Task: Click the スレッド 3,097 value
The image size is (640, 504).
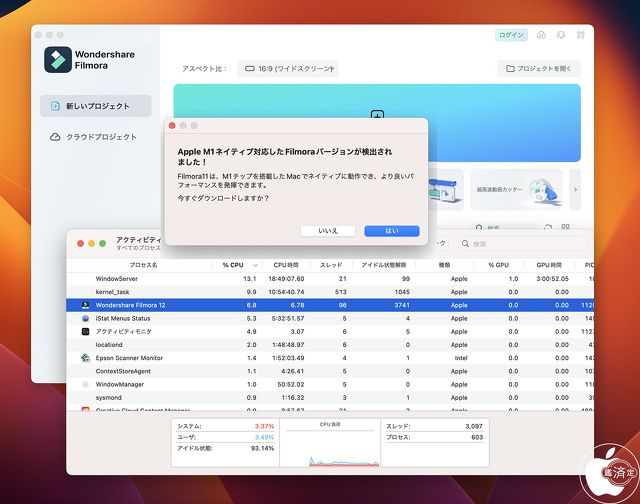Action: click(x=474, y=426)
